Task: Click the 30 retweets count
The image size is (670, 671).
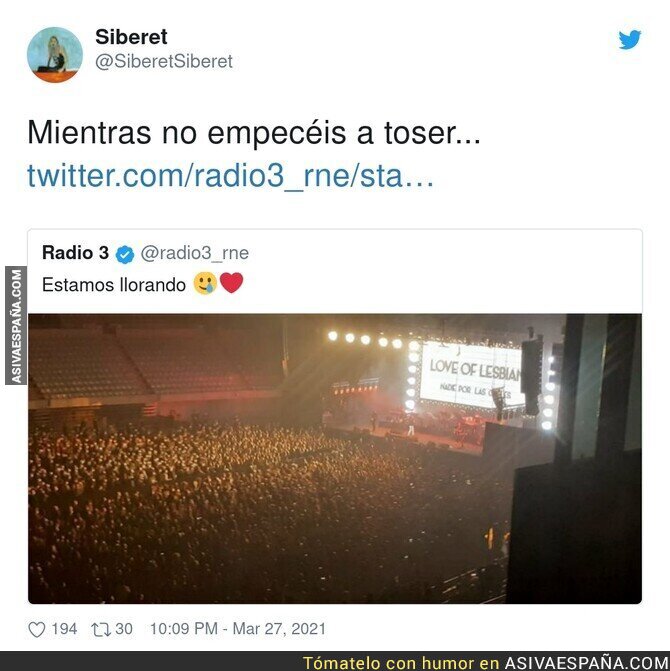Action: tap(124, 629)
